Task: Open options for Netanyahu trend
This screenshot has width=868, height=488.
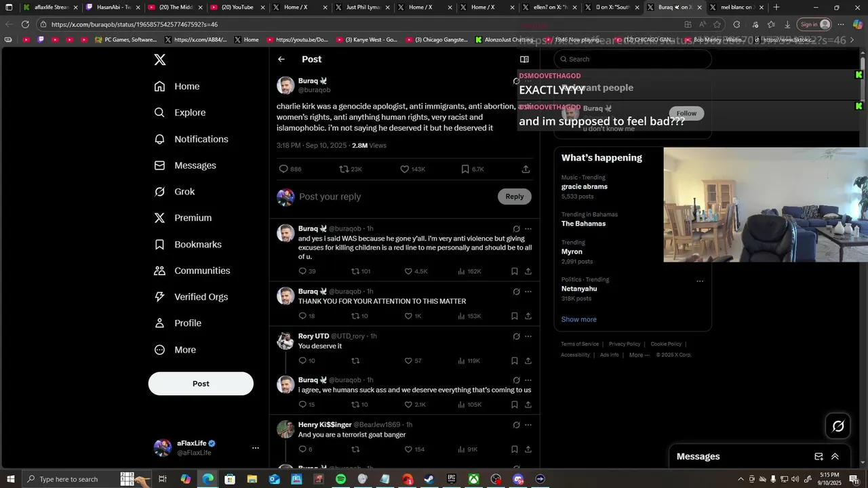Action: tap(700, 281)
